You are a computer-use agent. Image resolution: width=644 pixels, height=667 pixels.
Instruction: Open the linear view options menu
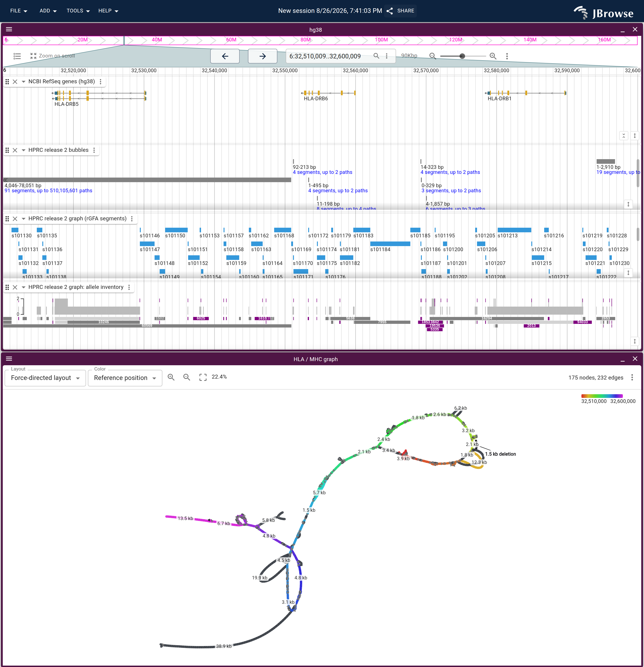(x=507, y=56)
